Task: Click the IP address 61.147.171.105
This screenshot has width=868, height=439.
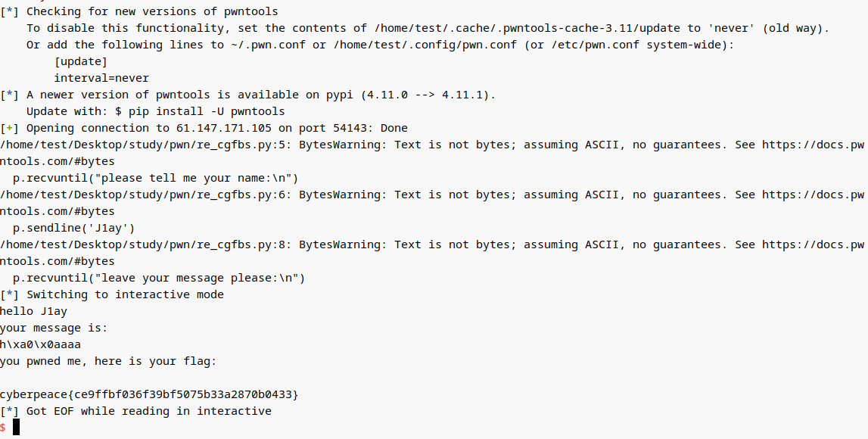Action: tap(224, 128)
